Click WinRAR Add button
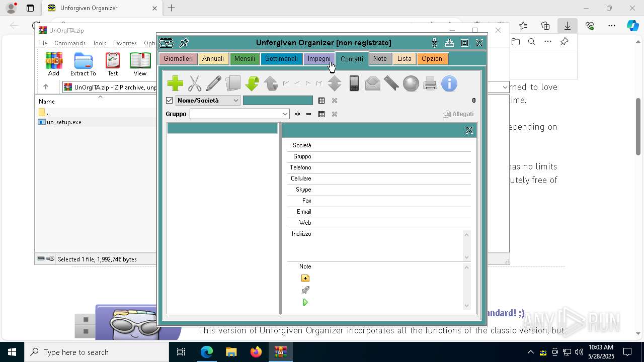Image resolution: width=644 pixels, height=362 pixels. (x=54, y=64)
